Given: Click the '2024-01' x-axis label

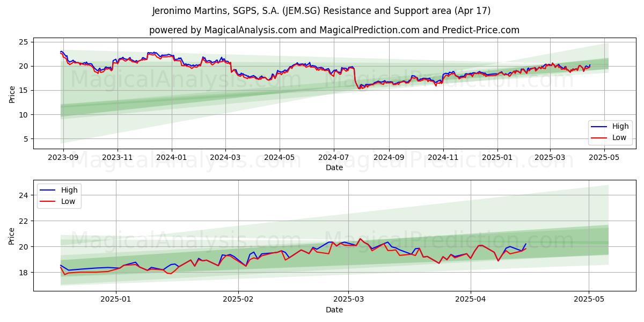Looking at the screenshot, I should 172,157.
